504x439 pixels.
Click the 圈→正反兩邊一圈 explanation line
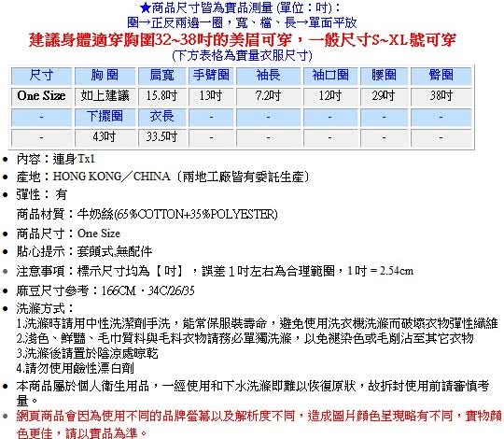[x=242, y=22]
